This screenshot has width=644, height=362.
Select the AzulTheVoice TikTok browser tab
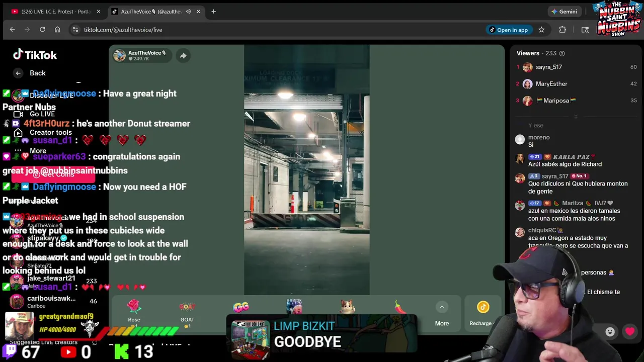click(x=150, y=12)
